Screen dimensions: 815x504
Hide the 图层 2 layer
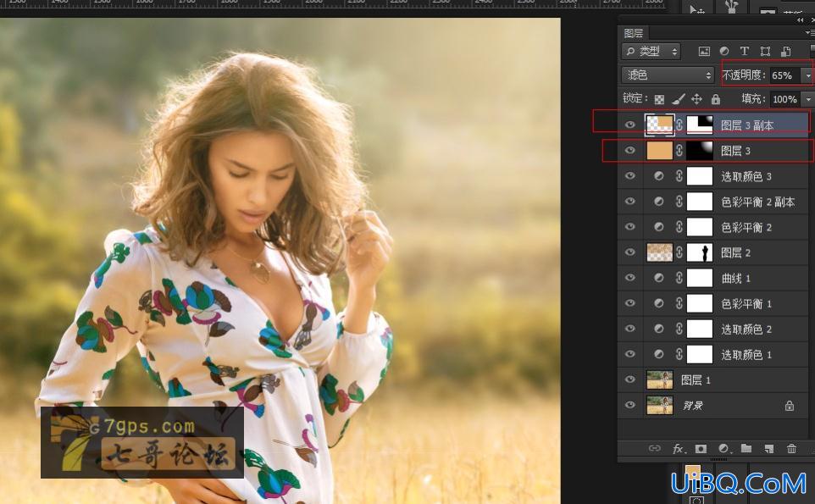tap(630, 252)
